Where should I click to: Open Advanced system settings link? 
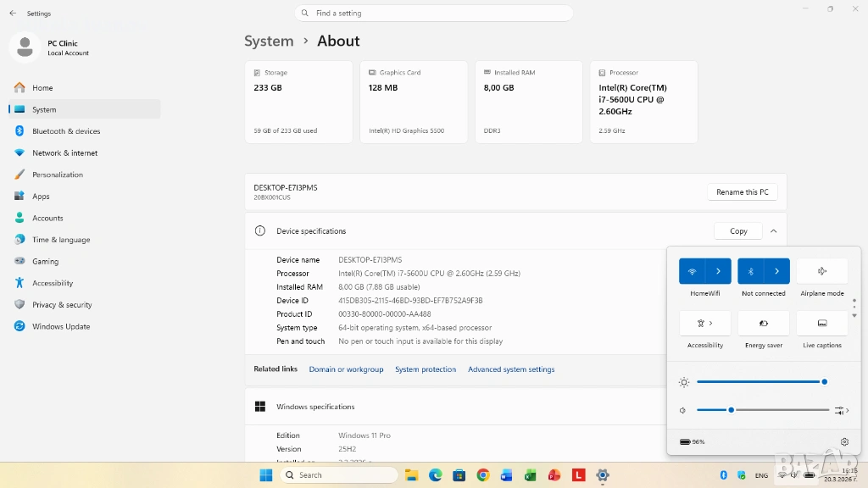tap(511, 369)
